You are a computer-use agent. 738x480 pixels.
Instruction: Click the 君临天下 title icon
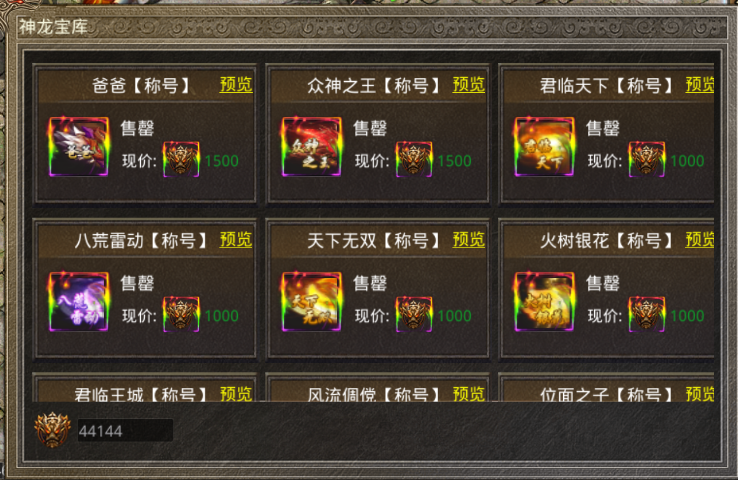pos(544,147)
